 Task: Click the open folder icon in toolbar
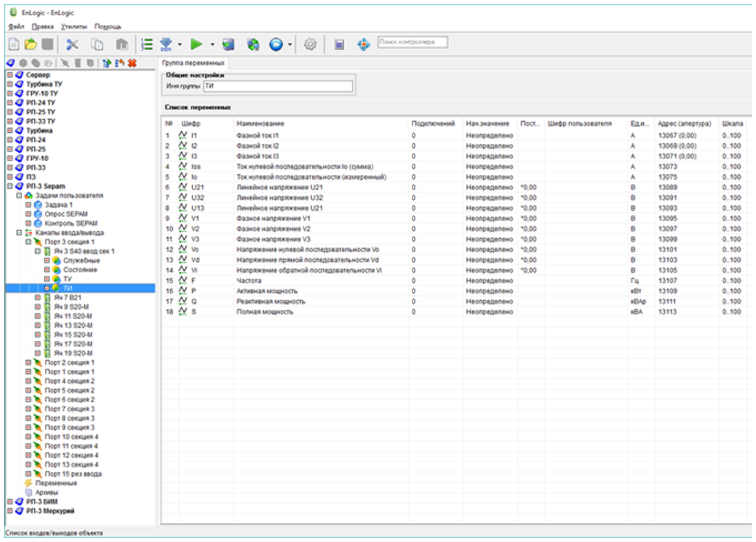tap(31, 45)
